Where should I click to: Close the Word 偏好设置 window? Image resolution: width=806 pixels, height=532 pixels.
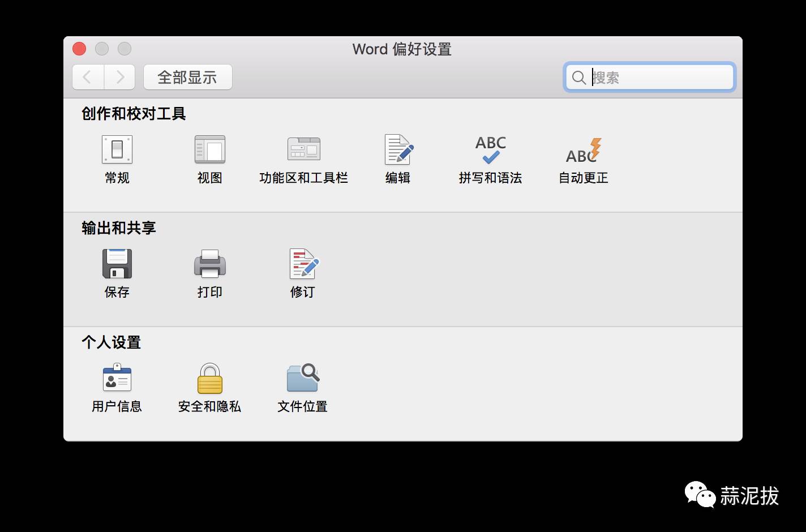(x=79, y=49)
